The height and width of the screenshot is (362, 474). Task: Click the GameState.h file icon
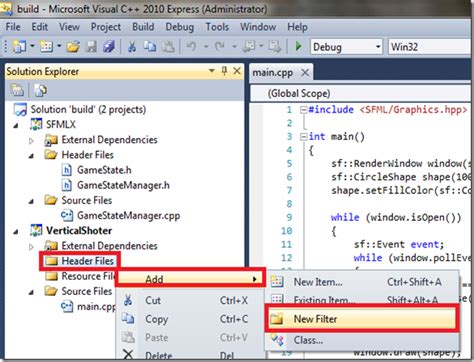pos(67,170)
